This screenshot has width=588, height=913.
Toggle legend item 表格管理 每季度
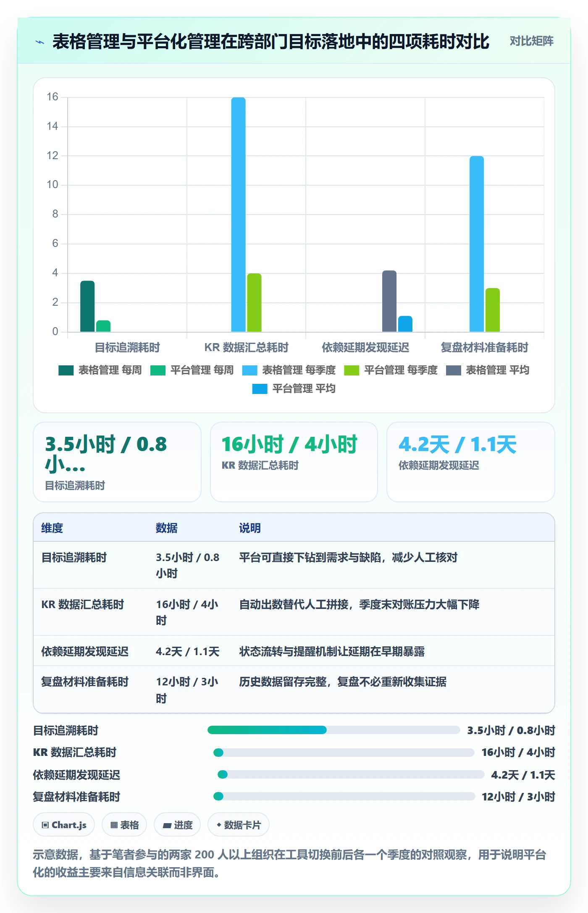(289, 370)
